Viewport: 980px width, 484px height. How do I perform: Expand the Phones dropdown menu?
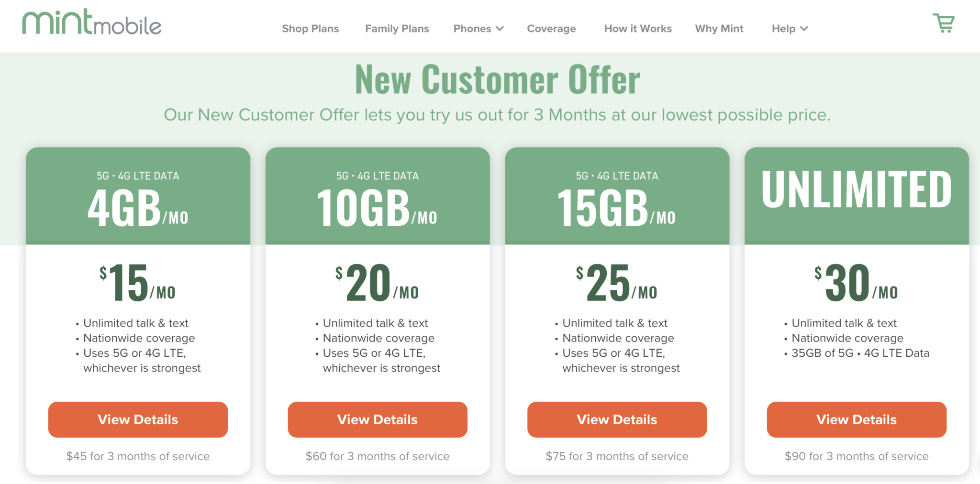click(478, 29)
